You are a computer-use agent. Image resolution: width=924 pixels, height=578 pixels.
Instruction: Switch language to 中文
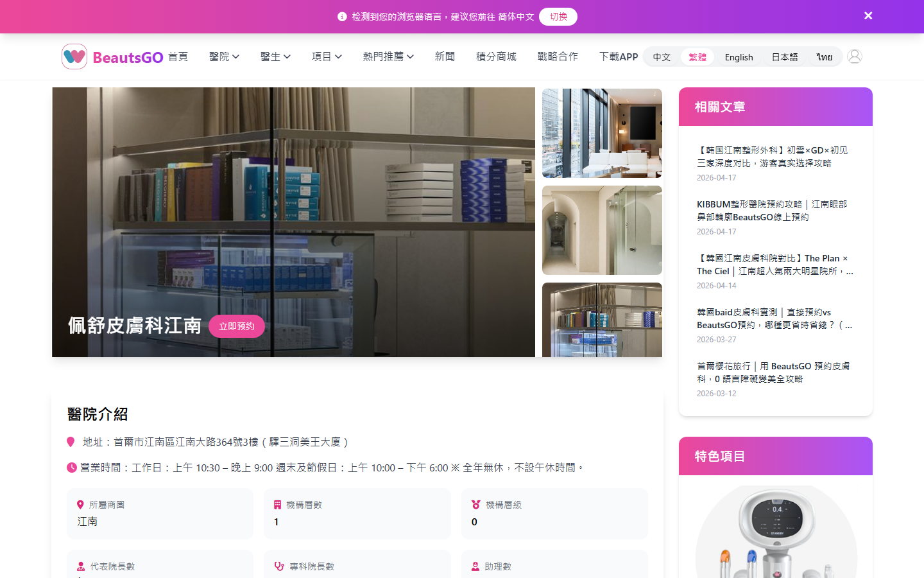(x=662, y=57)
